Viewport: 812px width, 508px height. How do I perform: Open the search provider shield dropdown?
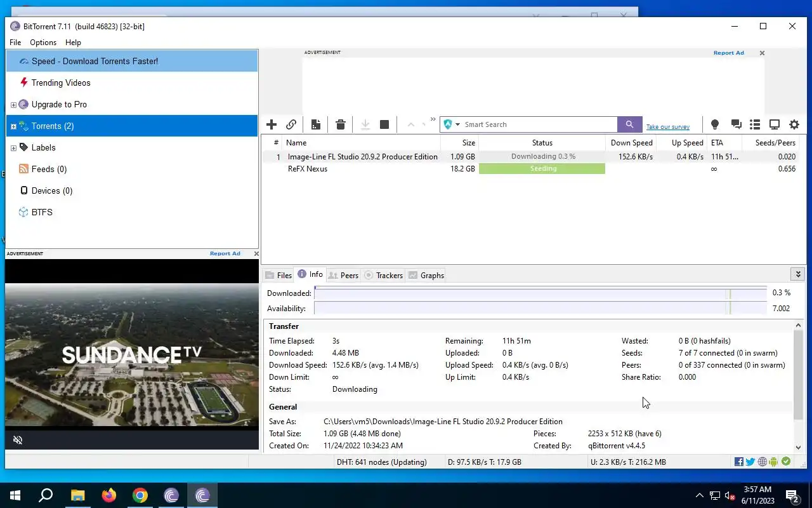452,124
